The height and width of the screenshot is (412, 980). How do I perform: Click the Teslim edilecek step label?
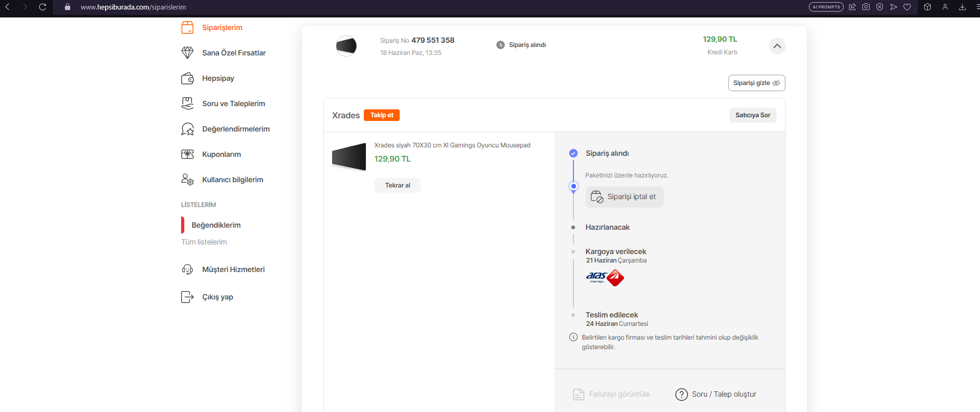(x=611, y=315)
